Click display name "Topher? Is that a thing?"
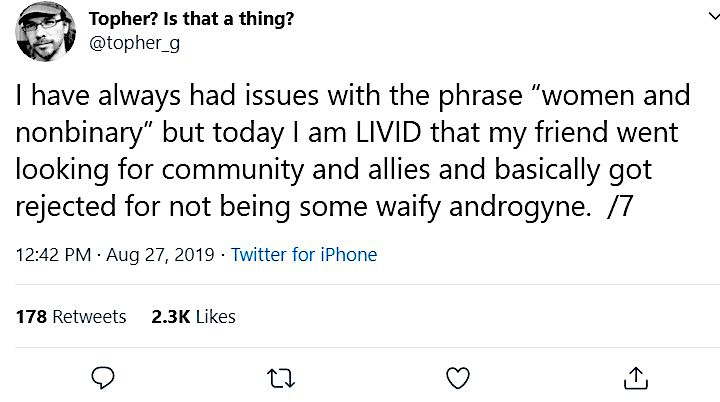Viewport: 720px width, 402px height. (191, 20)
